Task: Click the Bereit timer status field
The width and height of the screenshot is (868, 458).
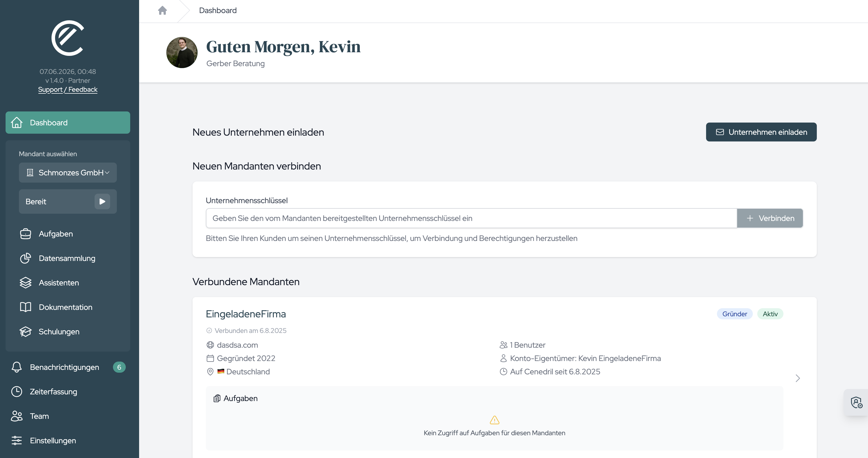Action: [x=68, y=201]
